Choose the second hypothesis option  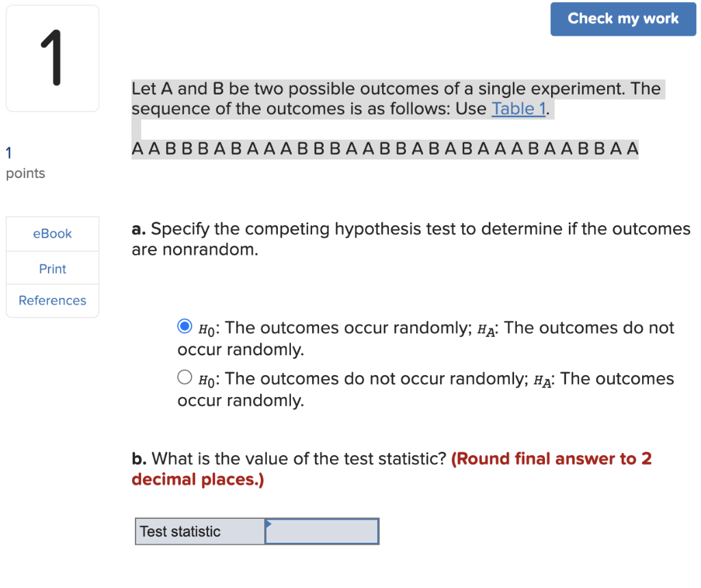click(184, 376)
